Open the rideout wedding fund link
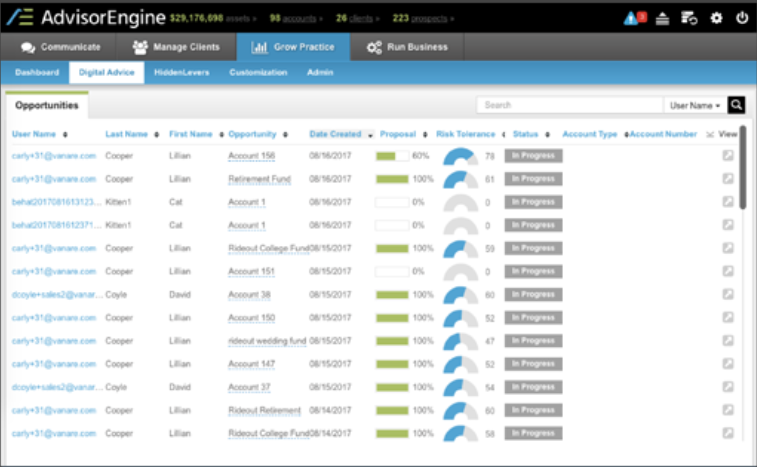Viewport: 757px width, 467px height. click(267, 341)
